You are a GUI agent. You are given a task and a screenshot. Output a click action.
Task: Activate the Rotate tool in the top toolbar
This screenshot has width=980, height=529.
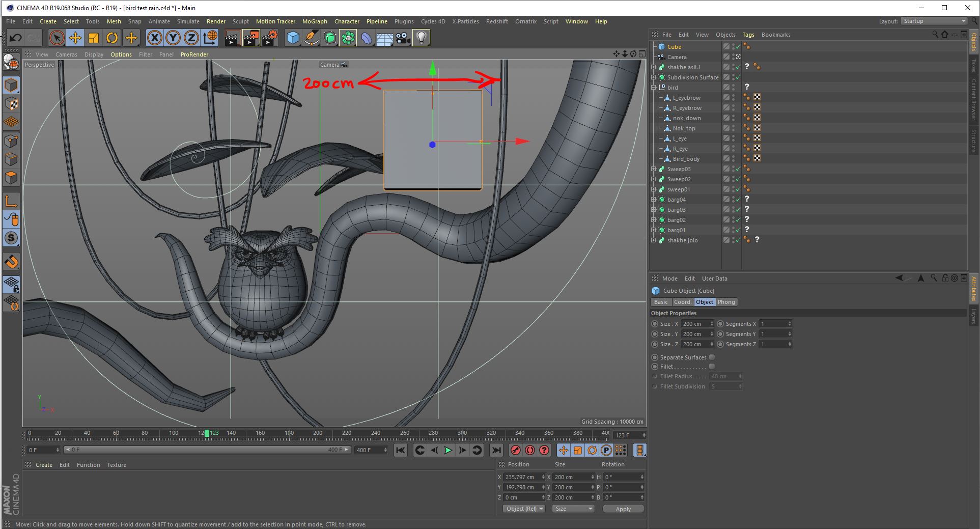click(112, 38)
